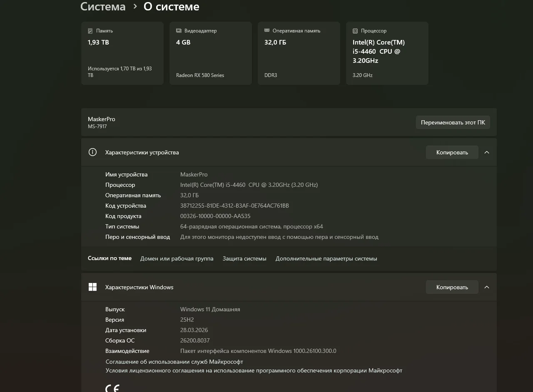The width and height of the screenshot is (533, 392).
Task: Click the info icon beside Характеристики устройства
Action: [92, 152]
